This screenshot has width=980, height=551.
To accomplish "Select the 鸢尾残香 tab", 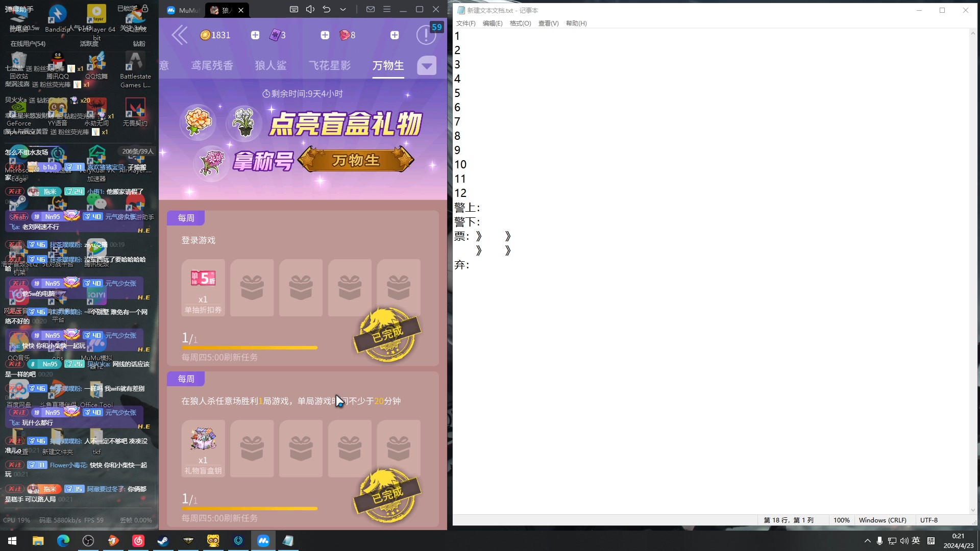I will click(x=212, y=65).
